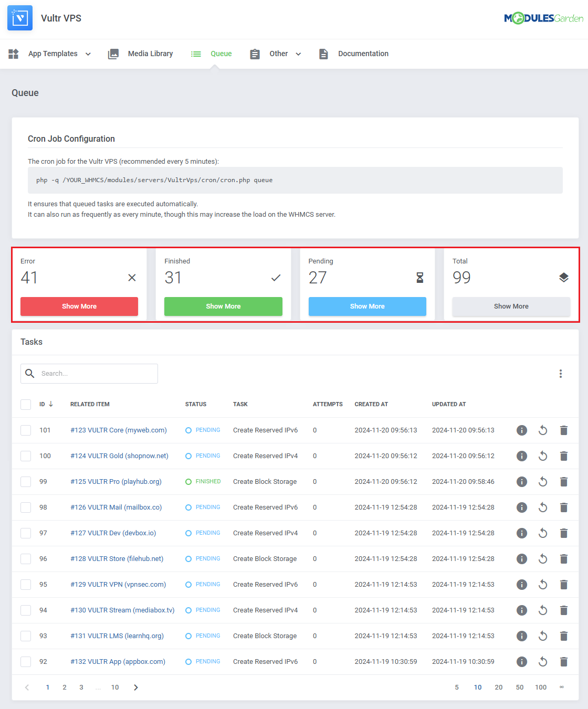Click the Vultr VPS logo icon

click(20, 18)
